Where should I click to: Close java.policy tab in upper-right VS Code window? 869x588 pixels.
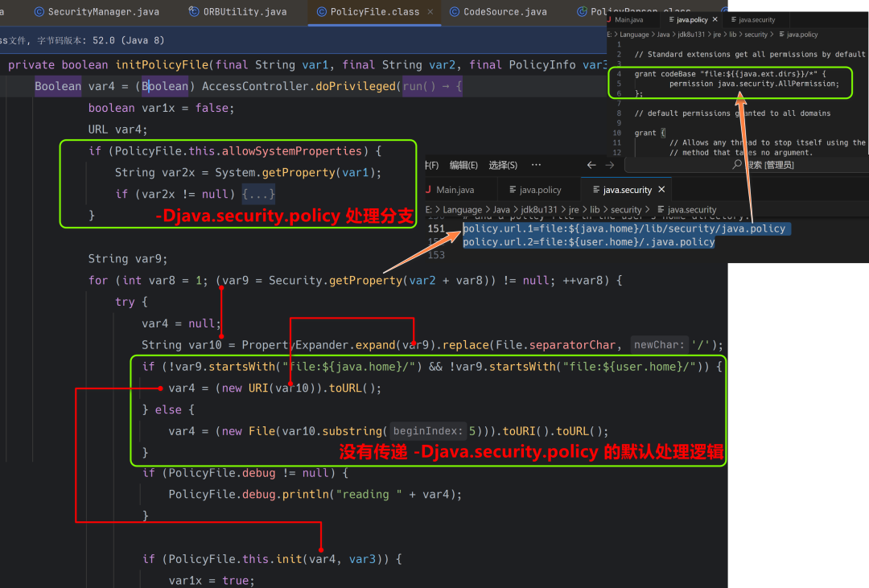(715, 19)
